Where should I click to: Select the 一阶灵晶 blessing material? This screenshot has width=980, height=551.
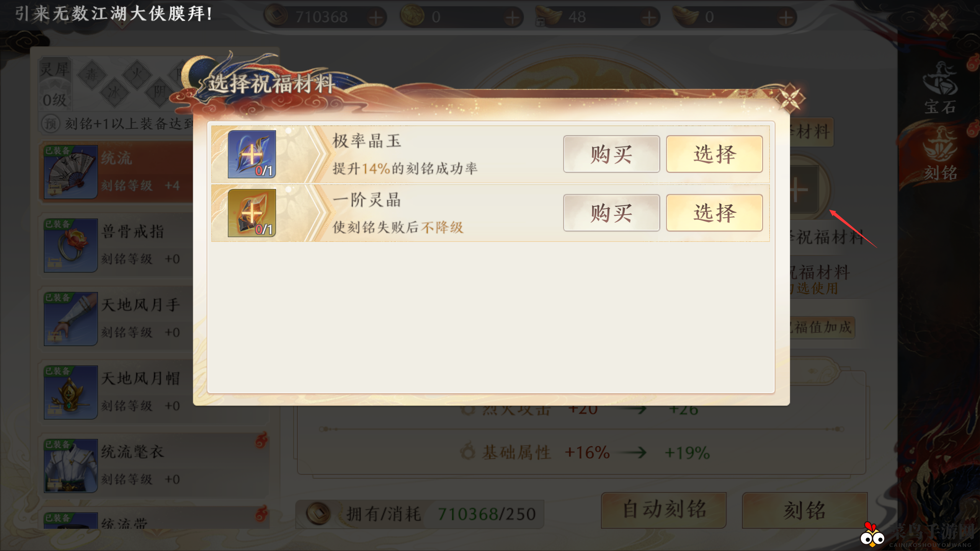point(714,213)
